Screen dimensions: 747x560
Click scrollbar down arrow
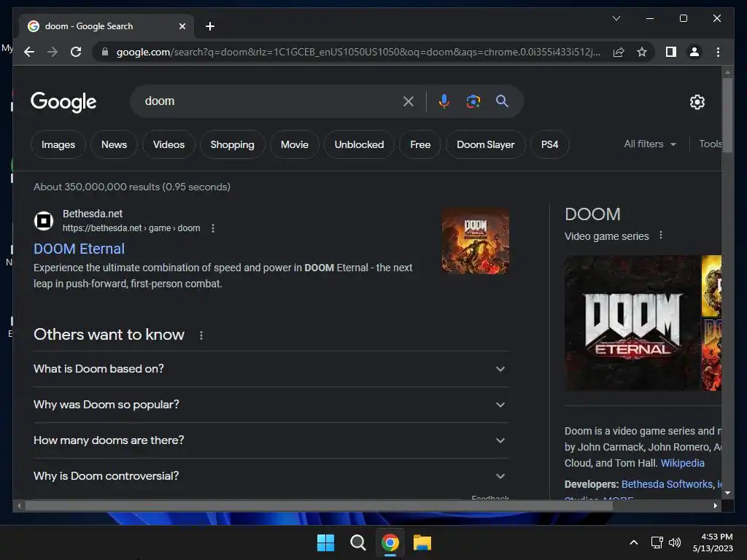[x=727, y=494]
